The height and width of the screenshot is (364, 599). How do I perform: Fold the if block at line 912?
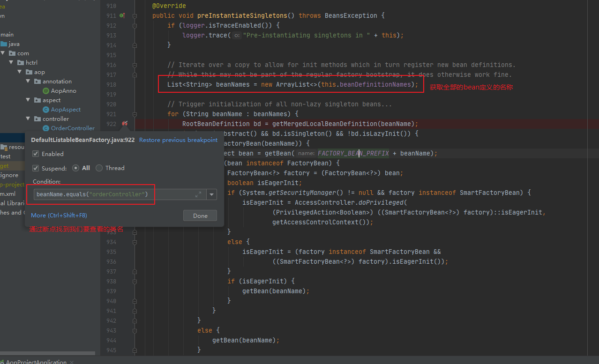tap(135, 25)
